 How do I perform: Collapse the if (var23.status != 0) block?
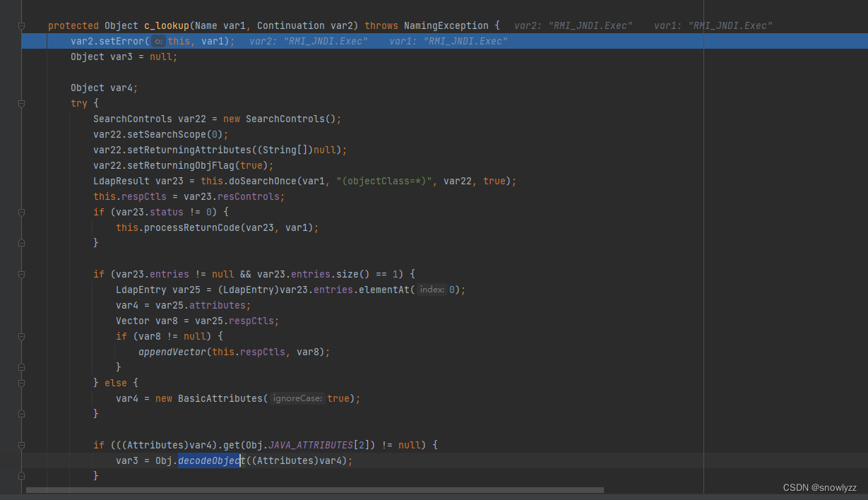(x=21, y=212)
